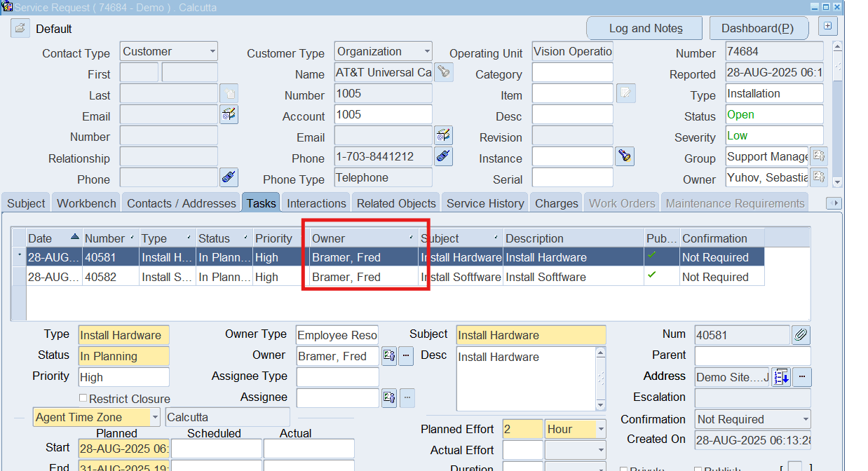This screenshot has height=471, width=868.
Task: Open the Service History tab
Action: point(485,203)
